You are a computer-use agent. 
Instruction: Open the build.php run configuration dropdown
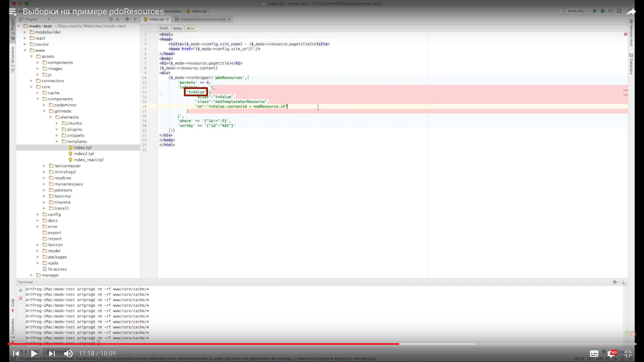pos(575,11)
